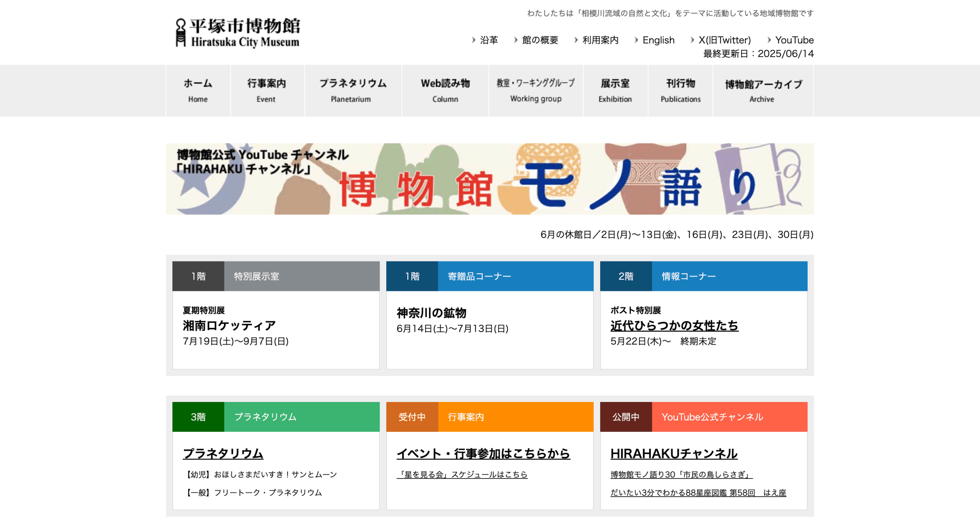Open 「星を見る会」スケジュールはこちら link
This screenshot has width=980, height=531.
tap(462, 474)
